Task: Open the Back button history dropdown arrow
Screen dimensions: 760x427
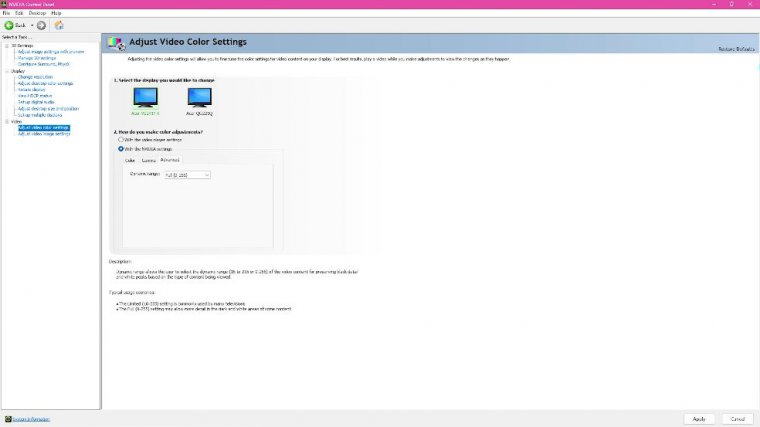Action: coord(32,25)
